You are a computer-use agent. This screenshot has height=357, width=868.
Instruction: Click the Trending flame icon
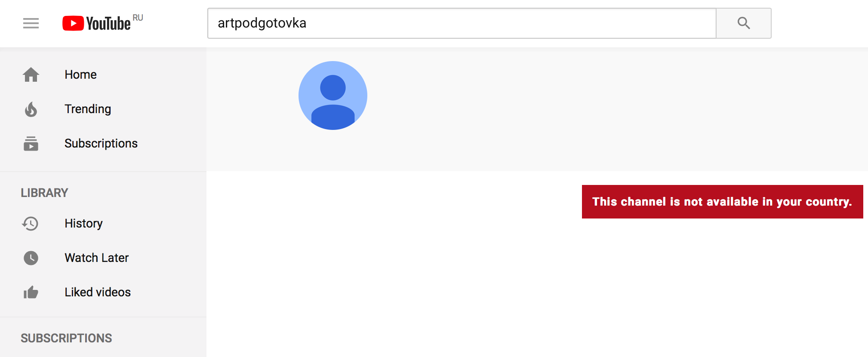[x=31, y=109]
